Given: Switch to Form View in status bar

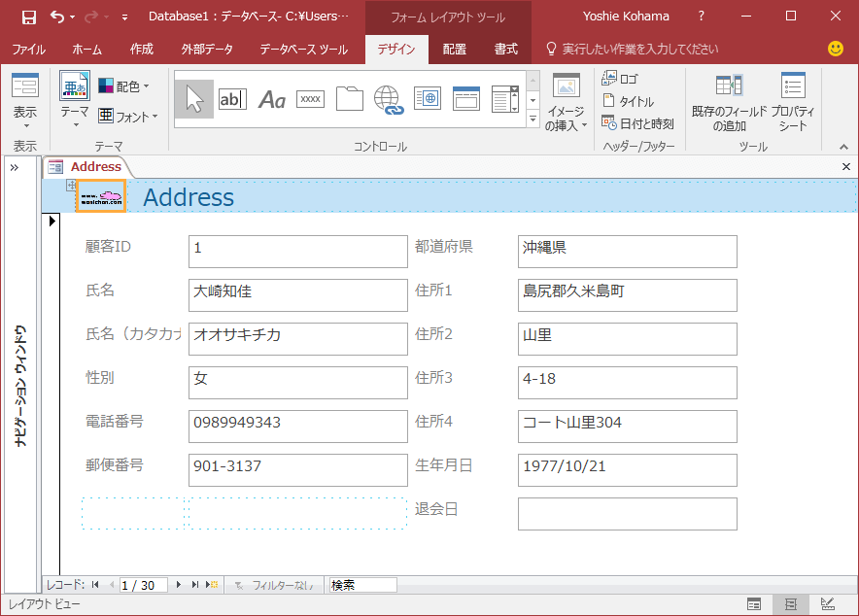Looking at the screenshot, I should [754, 604].
